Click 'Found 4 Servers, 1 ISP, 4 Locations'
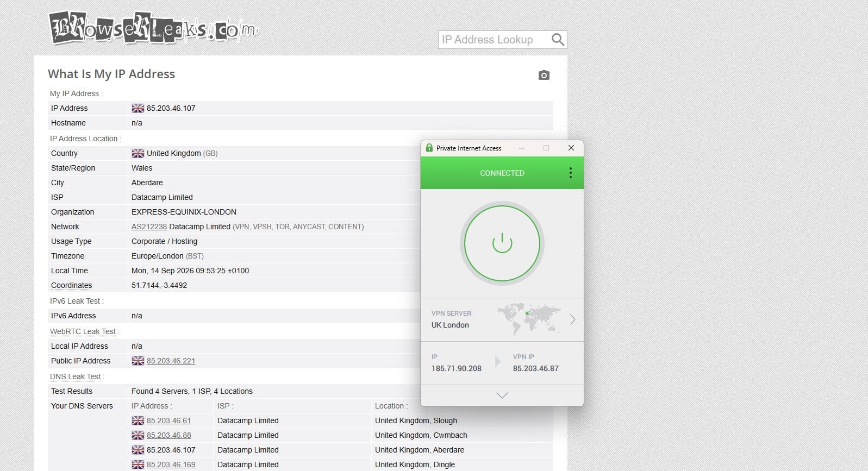This screenshot has width=868, height=471. tap(192, 391)
